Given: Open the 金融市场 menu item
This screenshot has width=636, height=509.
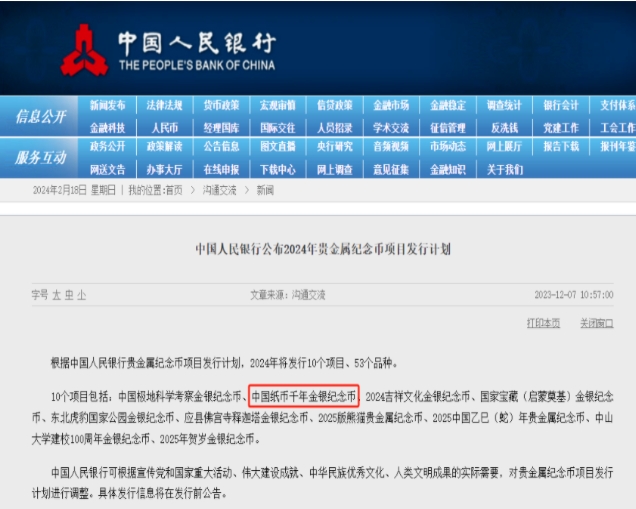Looking at the screenshot, I should pos(391,105).
